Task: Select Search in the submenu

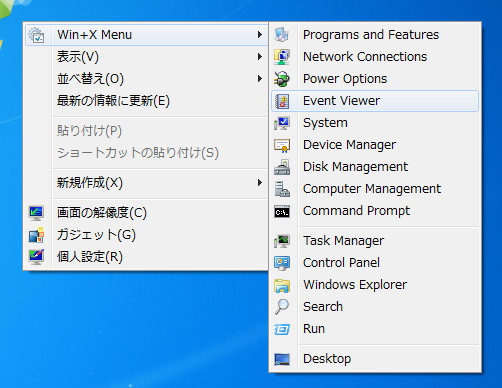Action: pyautogui.click(x=375, y=307)
